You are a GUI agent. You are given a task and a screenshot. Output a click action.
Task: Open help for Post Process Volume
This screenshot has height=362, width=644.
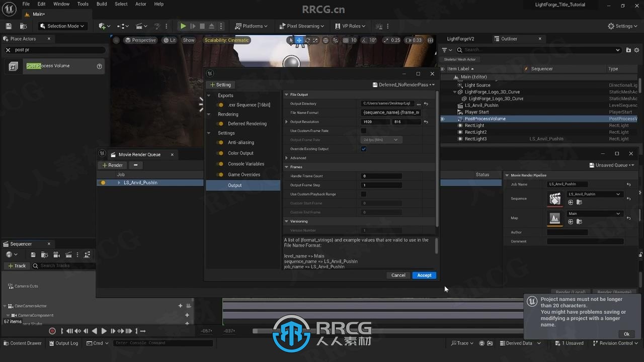pyautogui.click(x=99, y=66)
